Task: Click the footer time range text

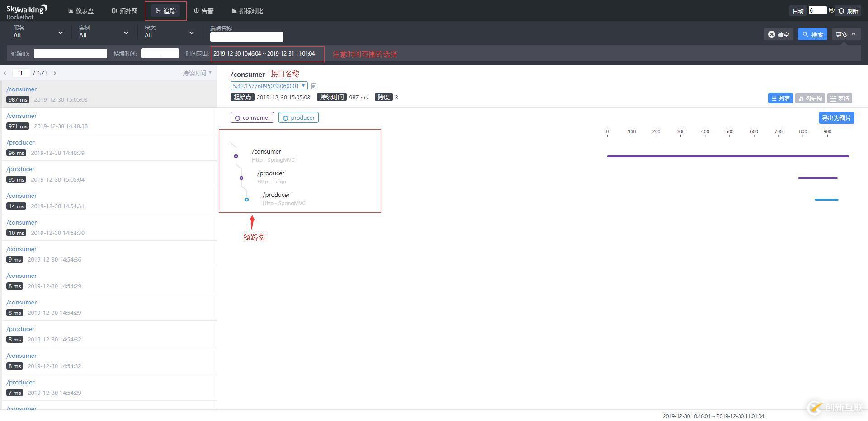Action: (x=713, y=416)
